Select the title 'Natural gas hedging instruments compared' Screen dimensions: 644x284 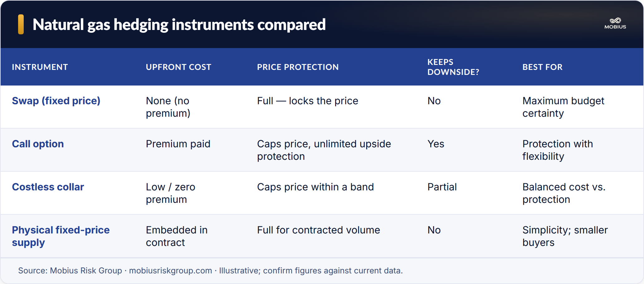tap(179, 25)
